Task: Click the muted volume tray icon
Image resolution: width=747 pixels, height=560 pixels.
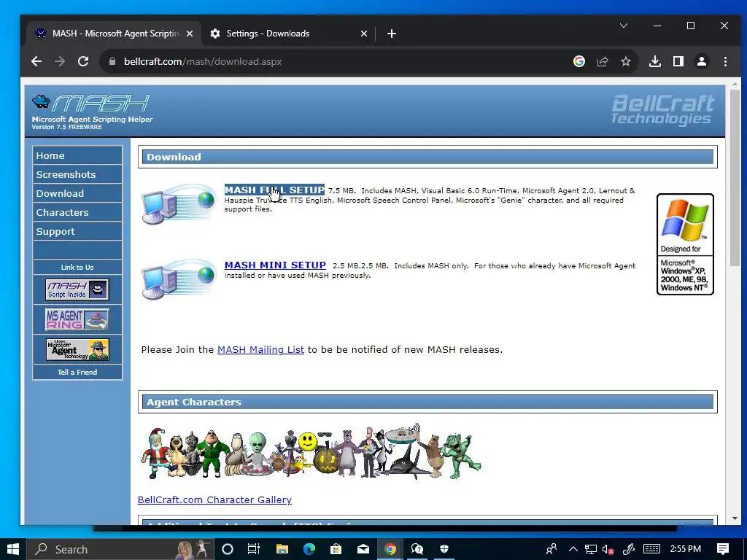Action: click(608, 549)
